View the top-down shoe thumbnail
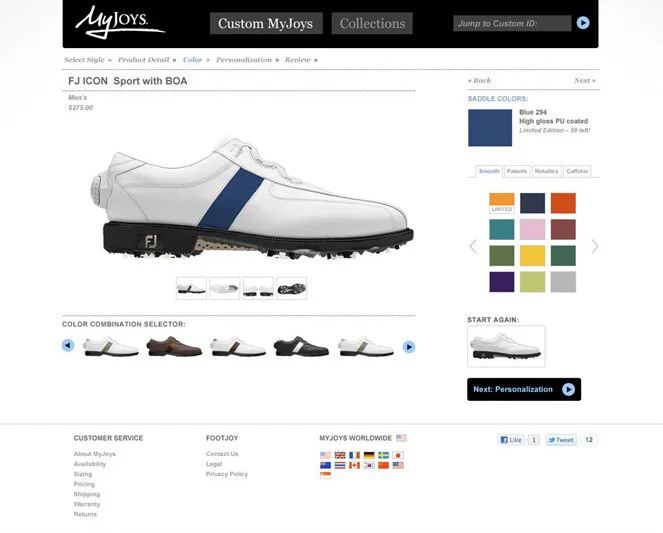Image resolution: width=663 pixels, height=533 pixels. tap(225, 289)
